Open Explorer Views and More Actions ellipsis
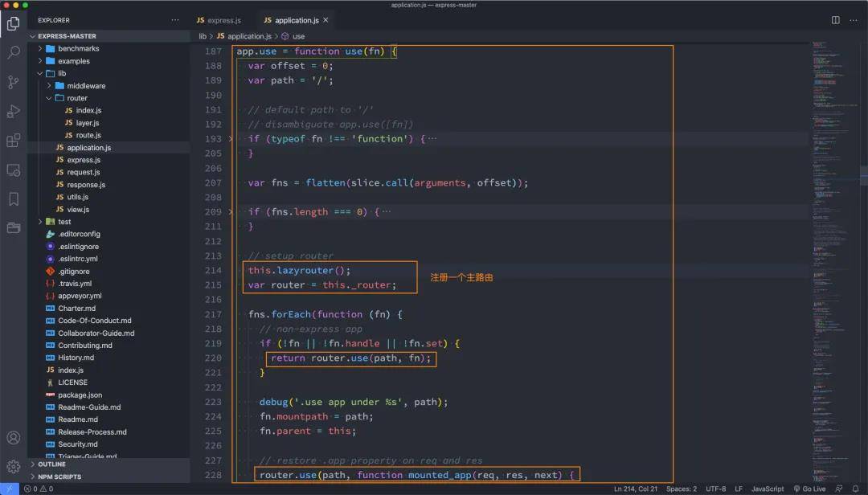Image resolution: width=868 pixels, height=495 pixels. click(175, 20)
